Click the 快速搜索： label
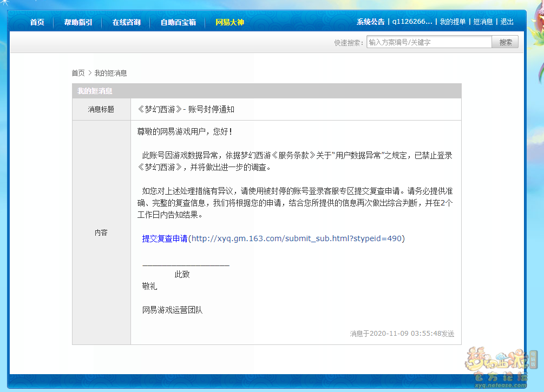This screenshot has height=392, width=544. coord(349,43)
